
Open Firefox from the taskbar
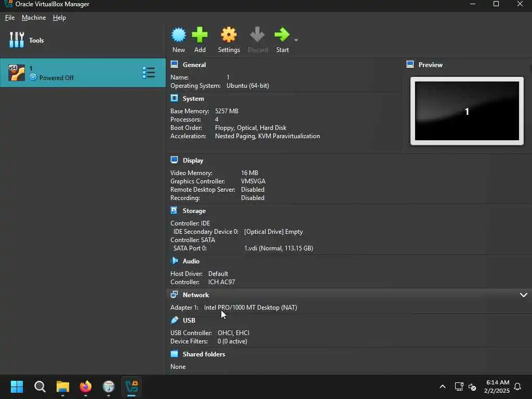(x=86, y=387)
